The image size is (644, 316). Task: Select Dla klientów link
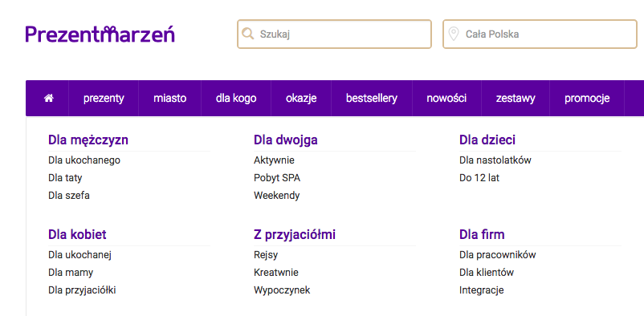487,273
